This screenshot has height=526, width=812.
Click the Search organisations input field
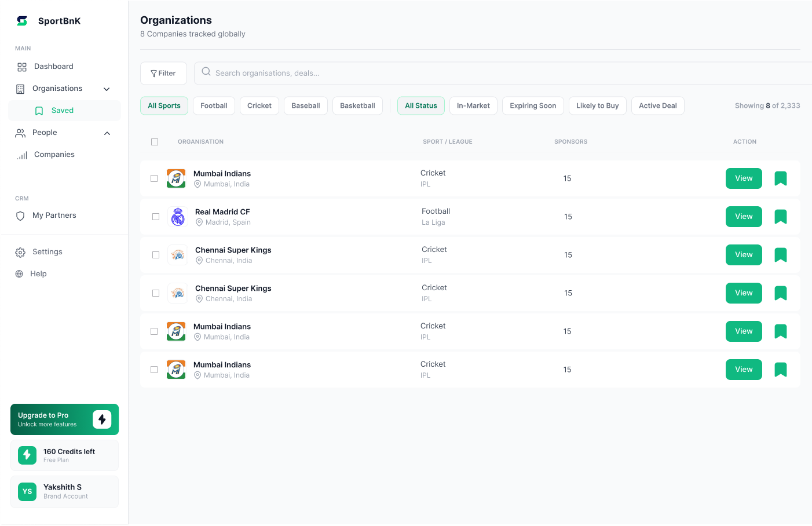tap(503, 73)
